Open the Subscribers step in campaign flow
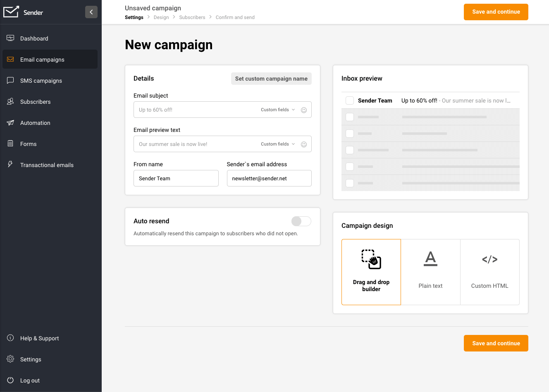The width and height of the screenshot is (549, 392). pyautogui.click(x=192, y=17)
